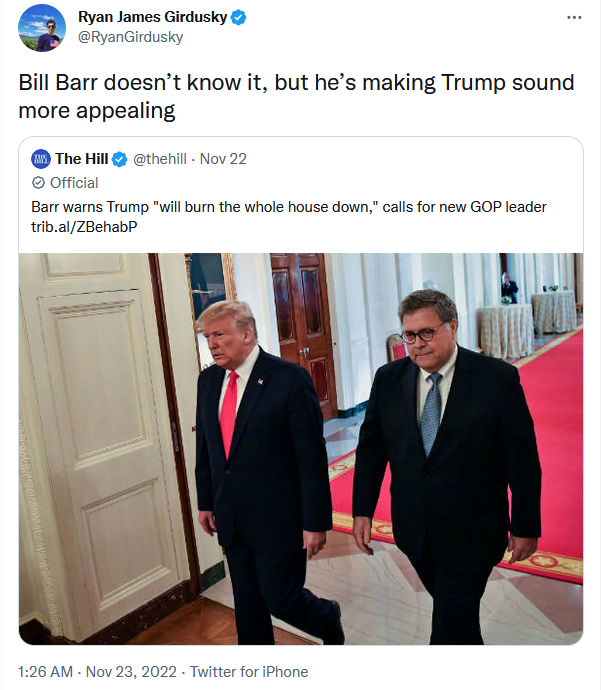Screen dimensions: 601x690
Task: Open The Hill account name
Action: click(x=82, y=159)
